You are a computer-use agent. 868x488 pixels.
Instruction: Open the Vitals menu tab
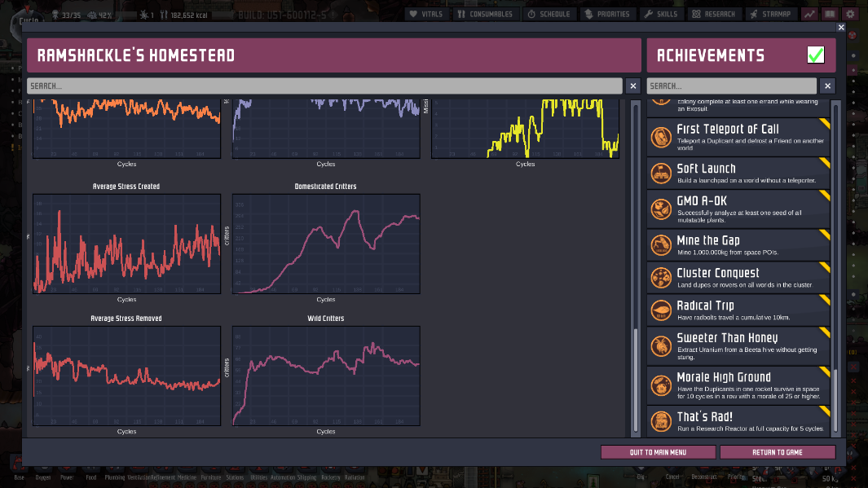pyautogui.click(x=425, y=14)
